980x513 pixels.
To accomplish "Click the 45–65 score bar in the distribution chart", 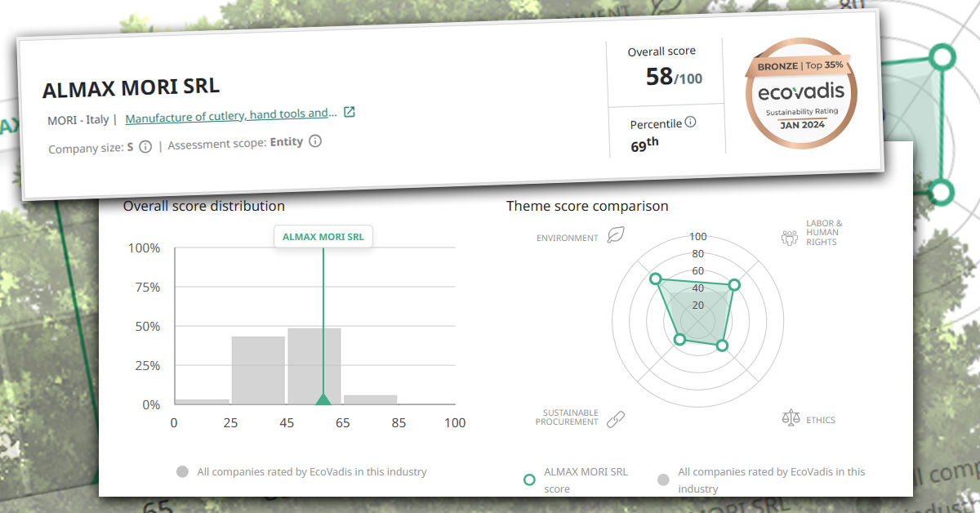I will (x=314, y=366).
